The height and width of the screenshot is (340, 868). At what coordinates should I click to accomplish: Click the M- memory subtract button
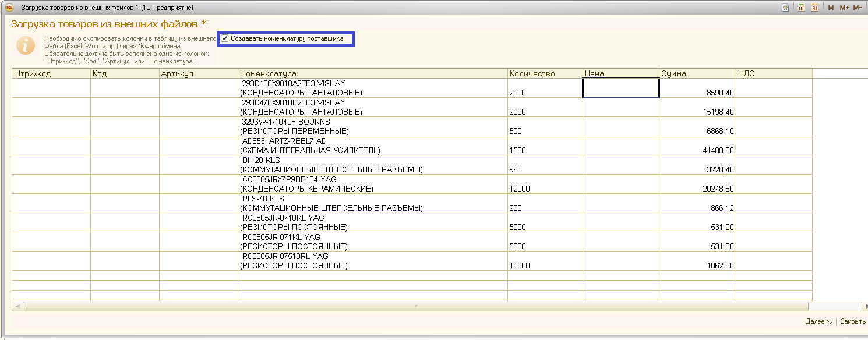[x=858, y=8]
